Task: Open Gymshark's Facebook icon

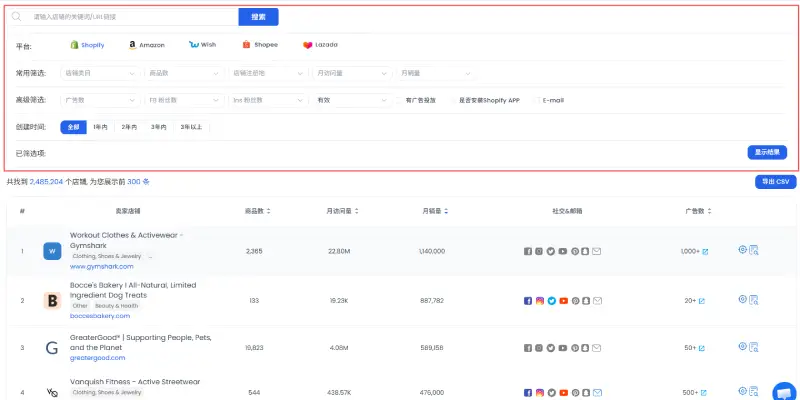Action: pos(528,251)
